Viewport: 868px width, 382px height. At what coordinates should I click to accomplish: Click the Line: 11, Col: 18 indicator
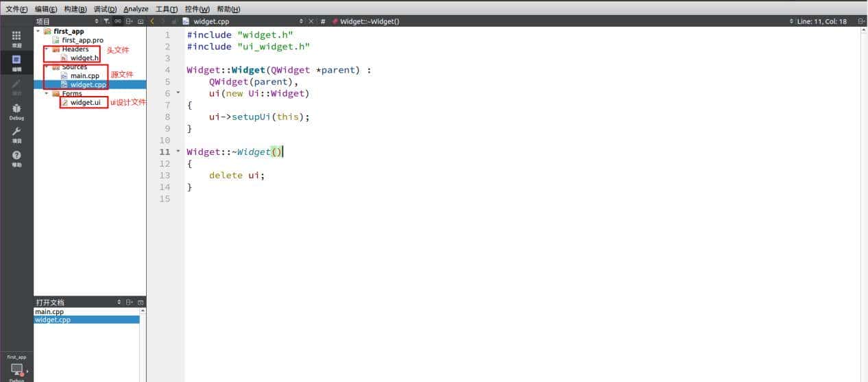[x=821, y=21]
